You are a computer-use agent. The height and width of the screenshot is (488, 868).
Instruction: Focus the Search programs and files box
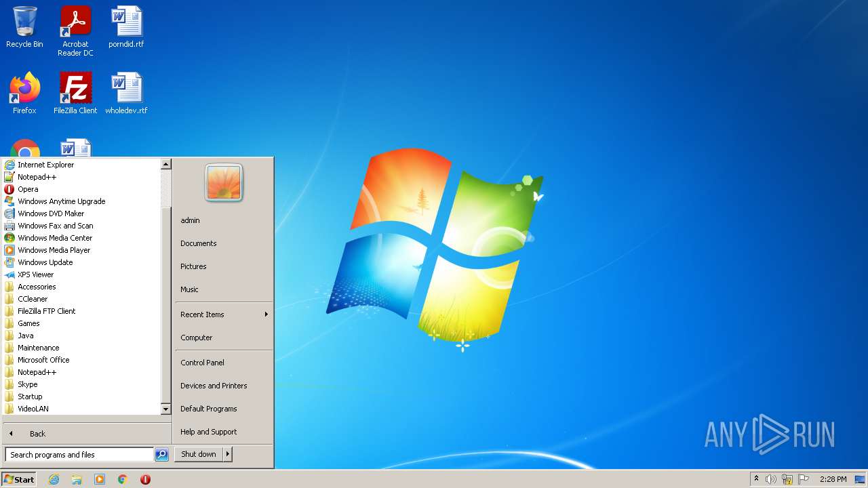(x=79, y=455)
